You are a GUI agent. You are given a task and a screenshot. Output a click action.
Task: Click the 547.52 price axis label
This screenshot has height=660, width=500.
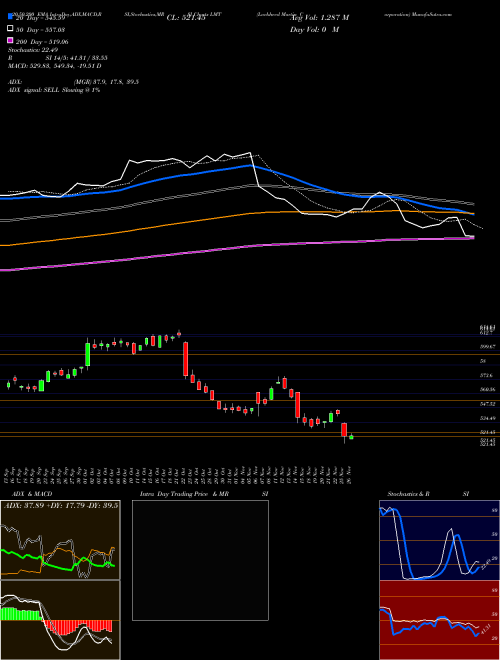[488, 404]
